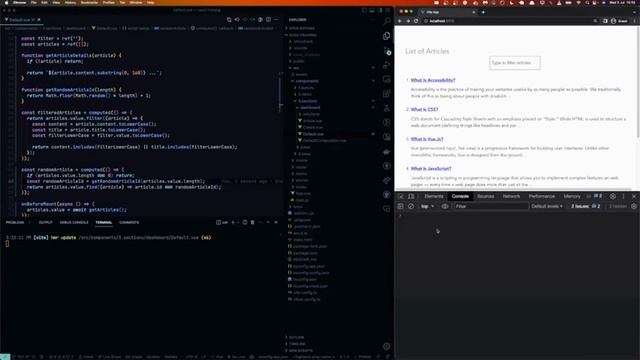This screenshot has height=360, width=640.
Task: Open the browser profile avatar
Action: [613, 21]
